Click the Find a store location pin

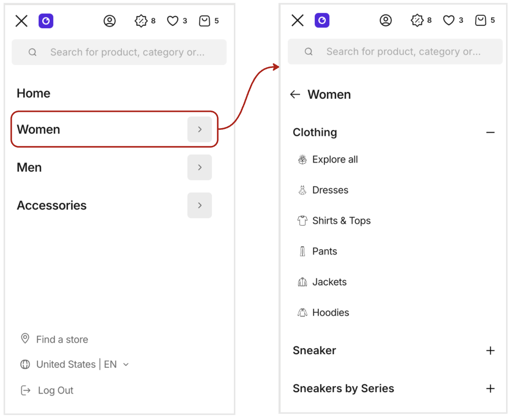click(25, 339)
